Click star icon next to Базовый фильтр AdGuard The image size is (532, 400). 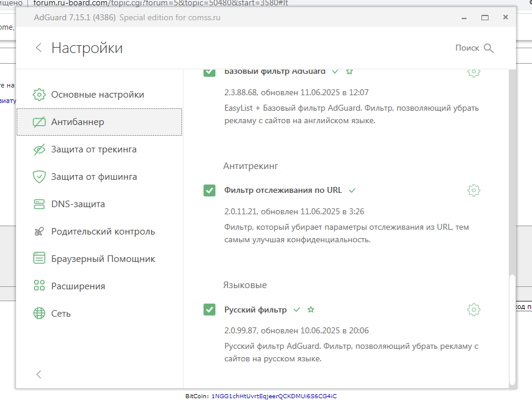[x=349, y=71]
